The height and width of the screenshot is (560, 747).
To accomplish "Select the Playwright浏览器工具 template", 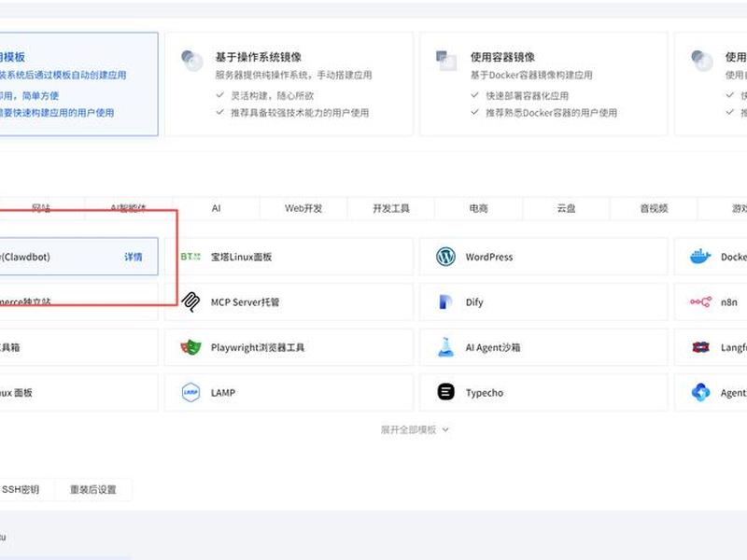I will [289, 347].
